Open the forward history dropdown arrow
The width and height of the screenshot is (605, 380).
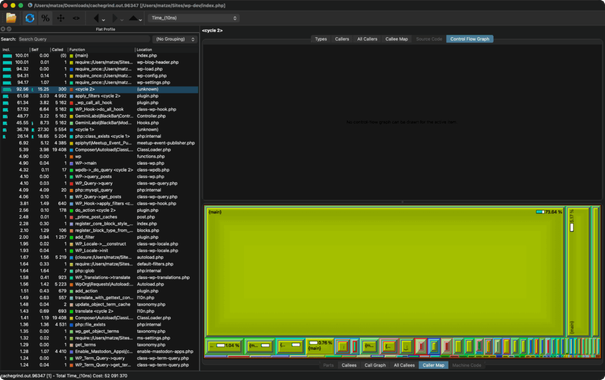pyautogui.click(x=122, y=20)
